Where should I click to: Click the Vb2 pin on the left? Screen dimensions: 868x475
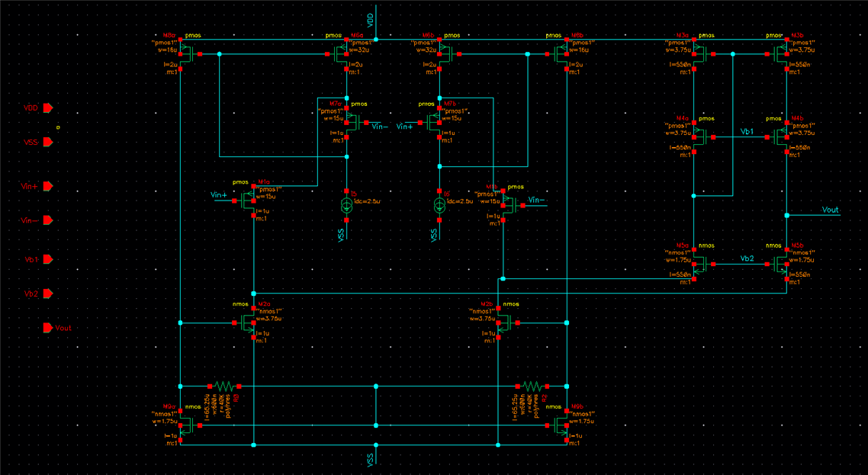[48, 294]
